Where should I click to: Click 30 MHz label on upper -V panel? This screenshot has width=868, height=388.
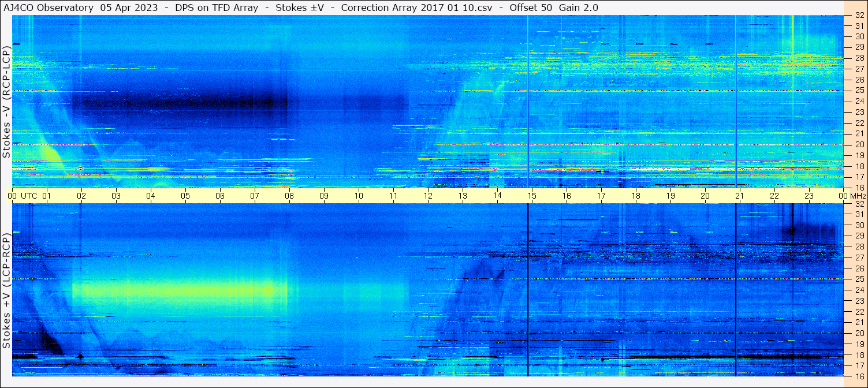tap(859, 36)
